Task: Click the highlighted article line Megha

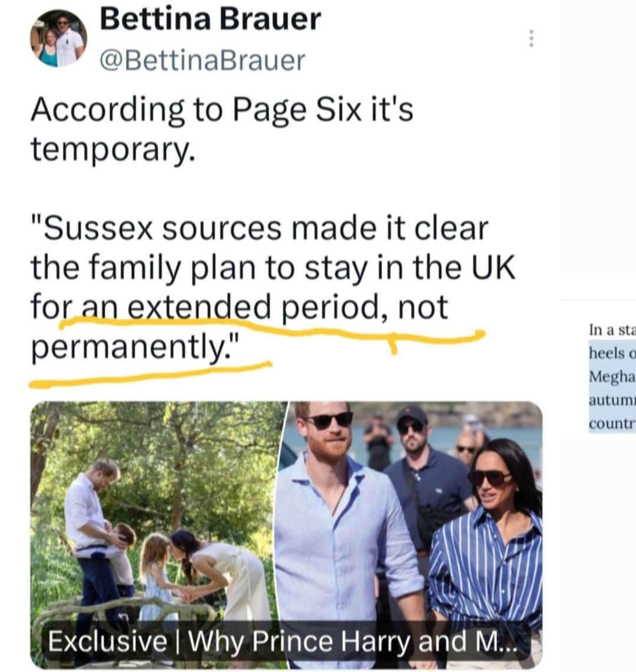Action: pos(612,376)
